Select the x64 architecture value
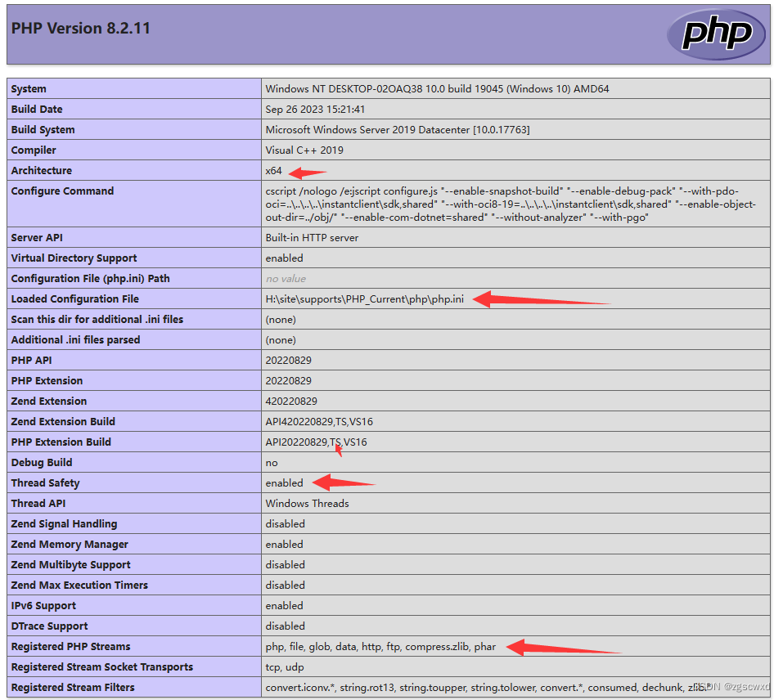783x700 pixels. [x=273, y=171]
